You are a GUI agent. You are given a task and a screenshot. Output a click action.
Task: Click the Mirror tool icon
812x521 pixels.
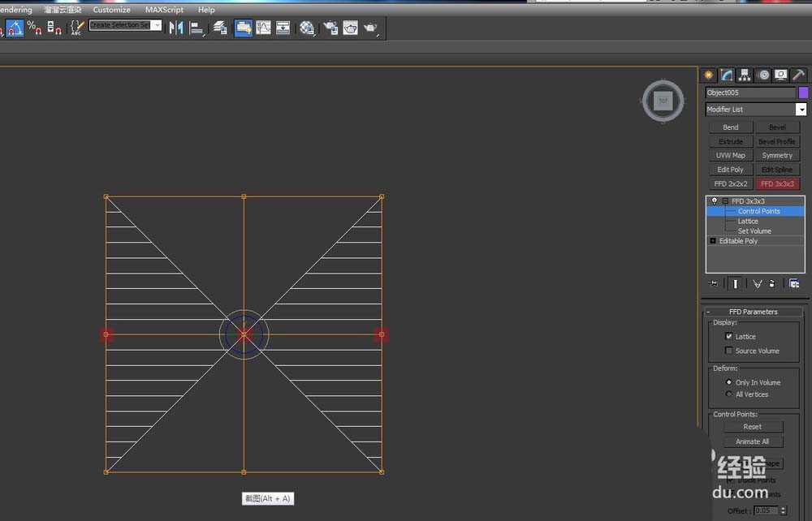[x=176, y=28]
